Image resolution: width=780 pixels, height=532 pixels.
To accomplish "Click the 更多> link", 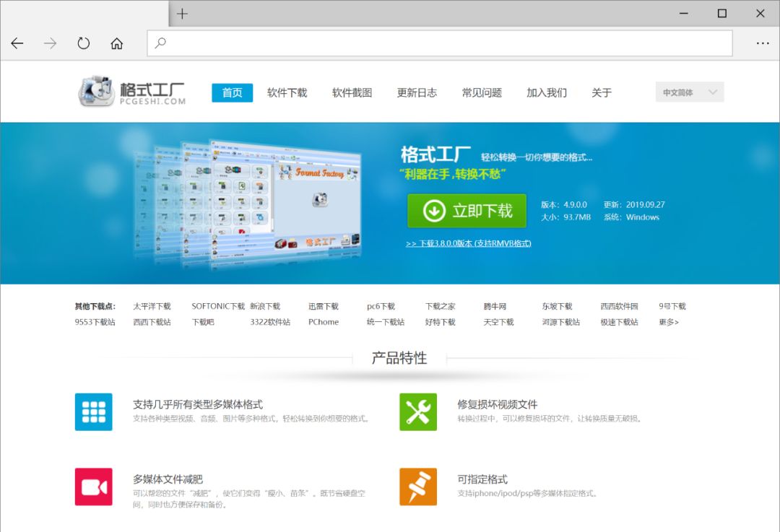I will [x=669, y=322].
